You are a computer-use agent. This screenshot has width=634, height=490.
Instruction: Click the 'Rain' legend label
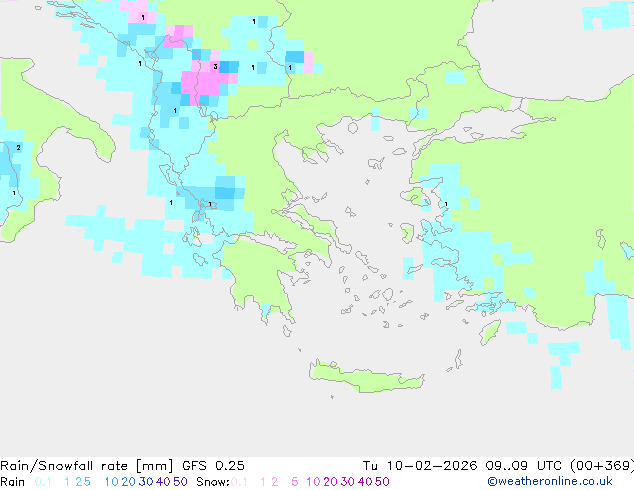[x=13, y=482]
